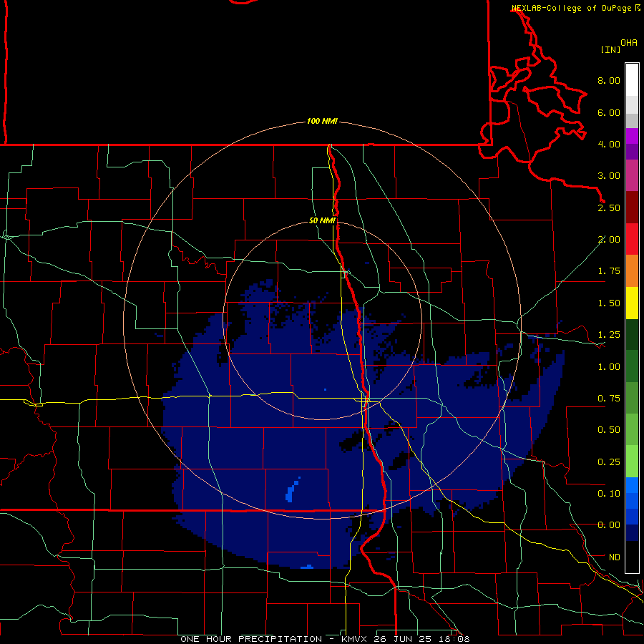Click the 3.00 legend value
The image size is (644, 644).
pos(609,176)
